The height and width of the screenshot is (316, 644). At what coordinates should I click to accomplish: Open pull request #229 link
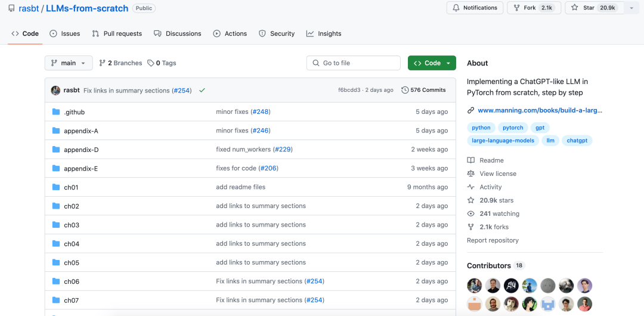[283, 150]
